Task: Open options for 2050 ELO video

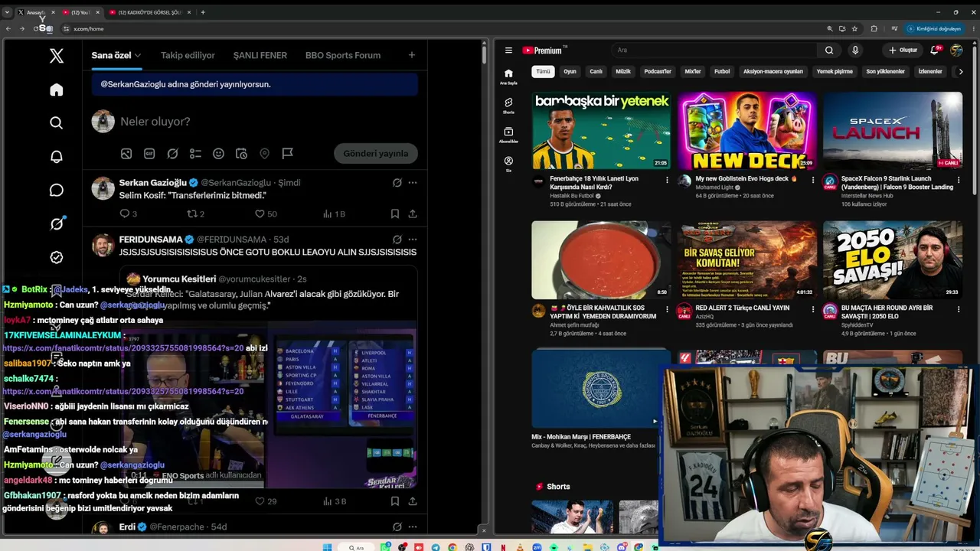Action: click(959, 309)
